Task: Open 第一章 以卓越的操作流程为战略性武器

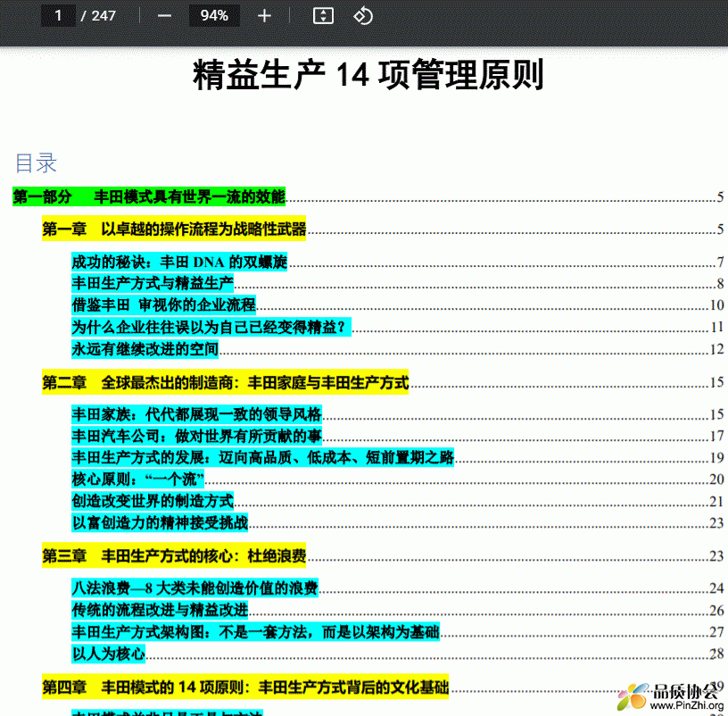Action: (174, 229)
